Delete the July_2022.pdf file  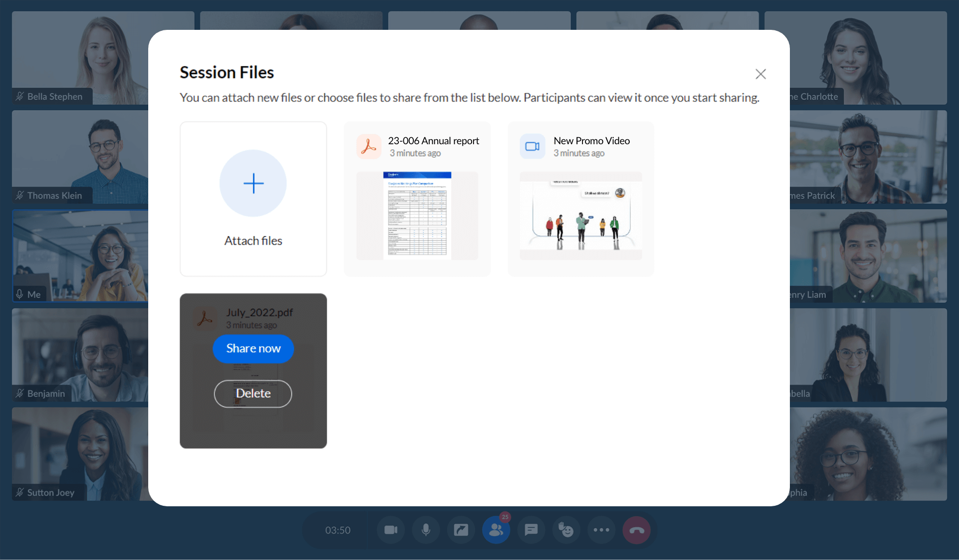click(253, 393)
